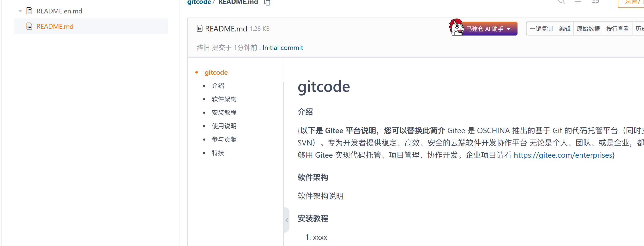644x246 pixels.
Task: Click the README.md title in the file header
Action: [x=226, y=29]
